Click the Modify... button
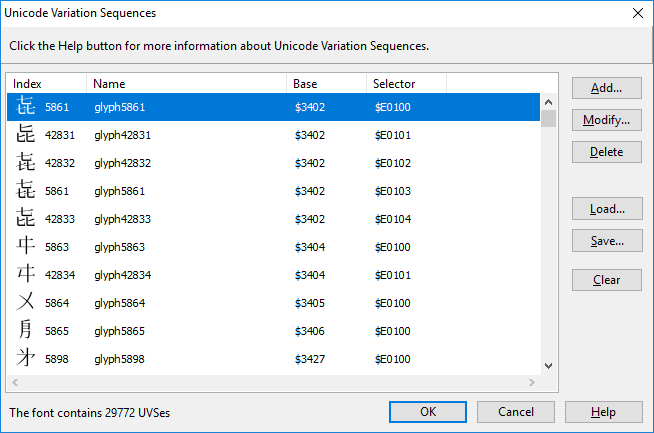 point(606,120)
